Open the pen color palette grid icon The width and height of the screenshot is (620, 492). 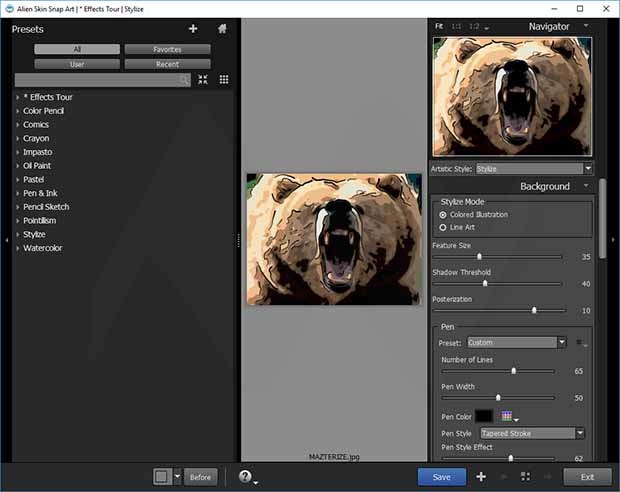point(507,416)
